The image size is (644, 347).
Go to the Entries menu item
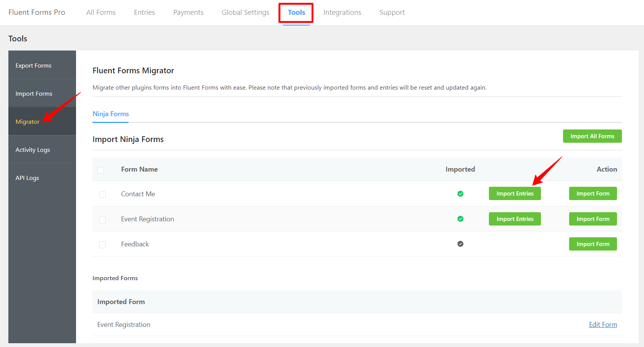[x=144, y=13]
